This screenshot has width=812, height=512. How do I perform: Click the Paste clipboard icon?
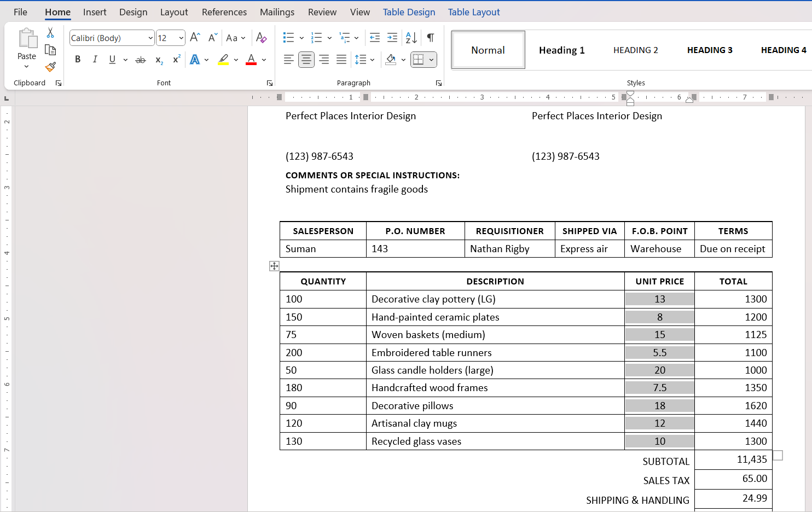(x=27, y=39)
